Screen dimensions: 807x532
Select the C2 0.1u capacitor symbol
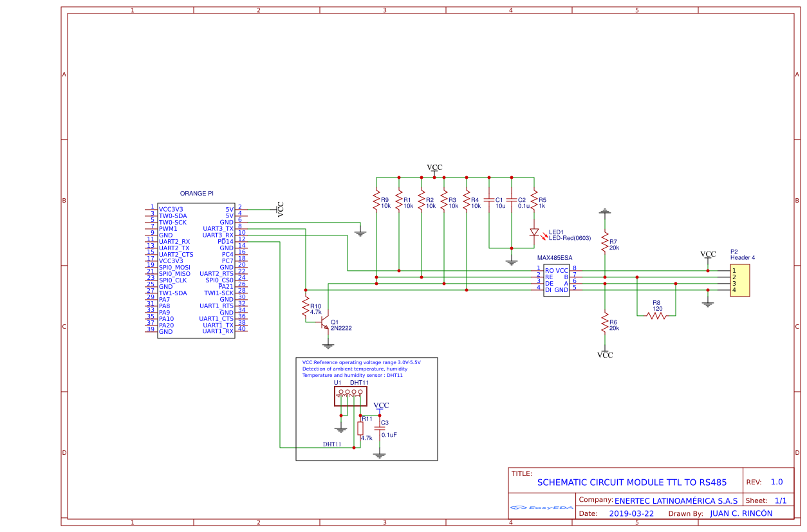pos(512,200)
